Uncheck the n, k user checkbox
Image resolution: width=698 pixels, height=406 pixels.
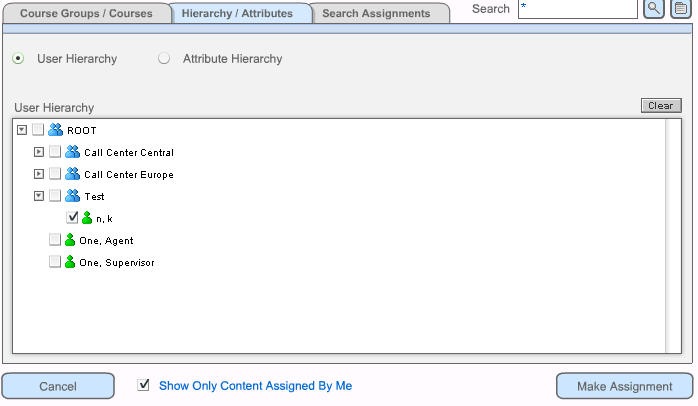(x=72, y=218)
